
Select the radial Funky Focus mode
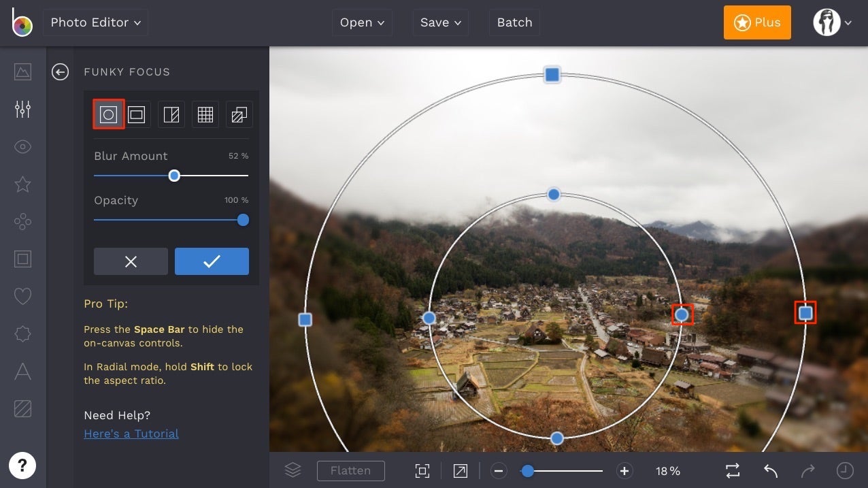108,114
